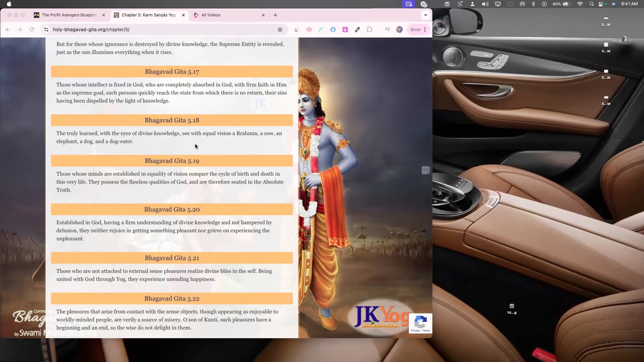Open the Wi-Fi menu bar icon

click(x=580, y=4)
